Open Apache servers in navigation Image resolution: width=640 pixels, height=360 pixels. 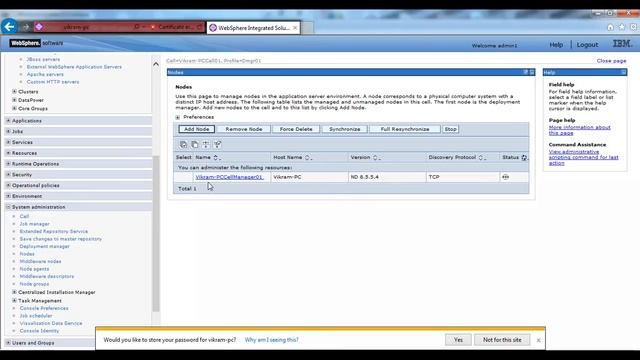pos(45,74)
